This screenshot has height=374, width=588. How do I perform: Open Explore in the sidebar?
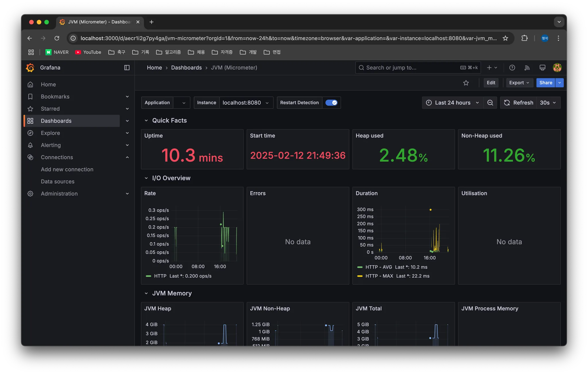click(x=50, y=133)
